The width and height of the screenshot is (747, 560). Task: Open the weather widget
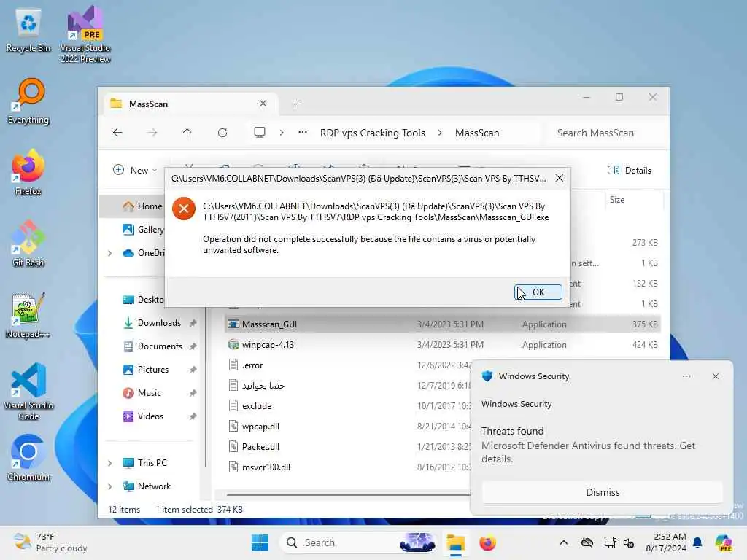tap(50, 542)
